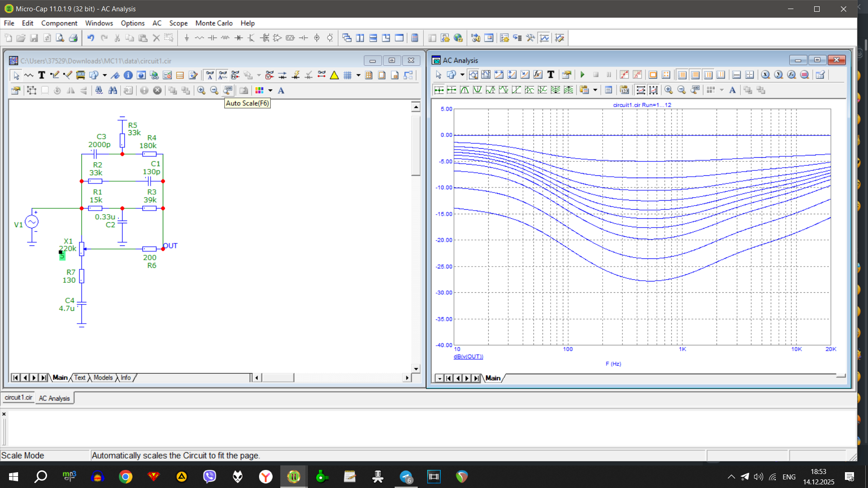
Task: Click the Zoom In icon in AC Analysis window
Action: (x=669, y=90)
